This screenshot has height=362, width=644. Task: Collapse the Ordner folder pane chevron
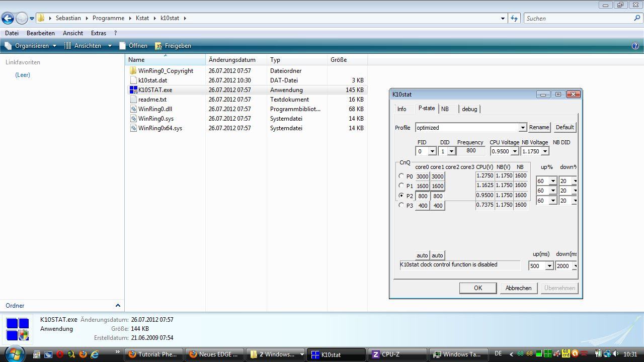[x=118, y=305]
